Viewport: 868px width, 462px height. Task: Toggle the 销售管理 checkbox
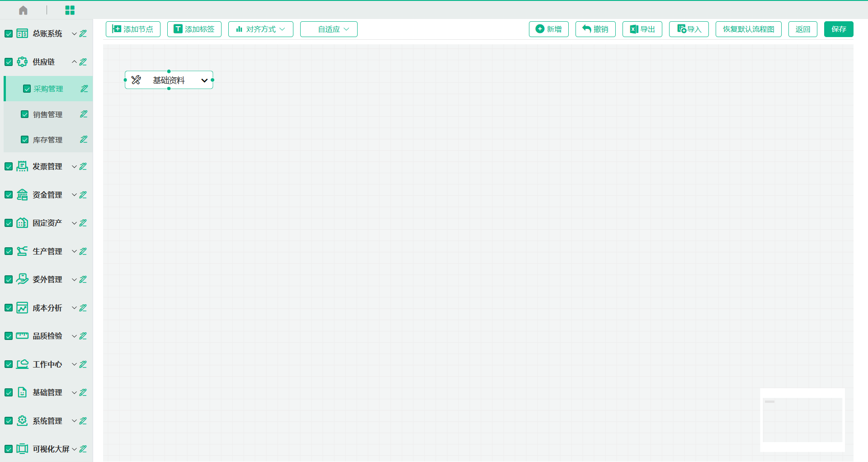point(25,114)
